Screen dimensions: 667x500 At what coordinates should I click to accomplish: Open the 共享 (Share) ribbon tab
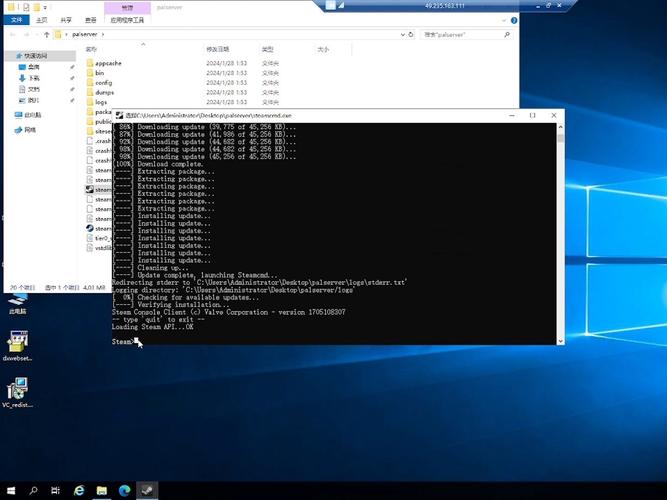coord(66,20)
